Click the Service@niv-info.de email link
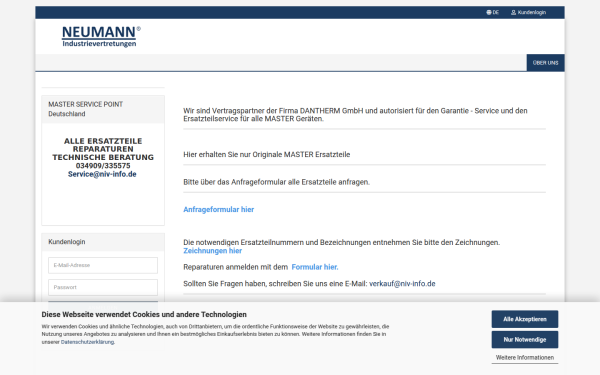This screenshot has height=375, width=600. (102, 174)
